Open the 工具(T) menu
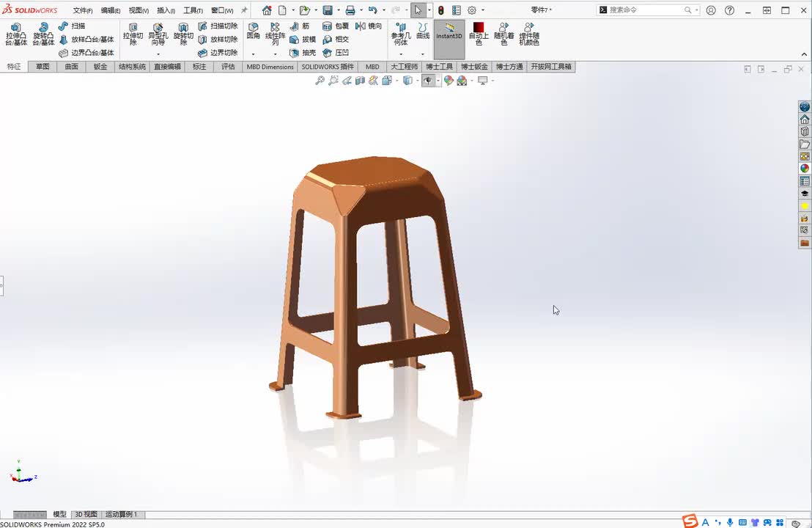 point(193,10)
